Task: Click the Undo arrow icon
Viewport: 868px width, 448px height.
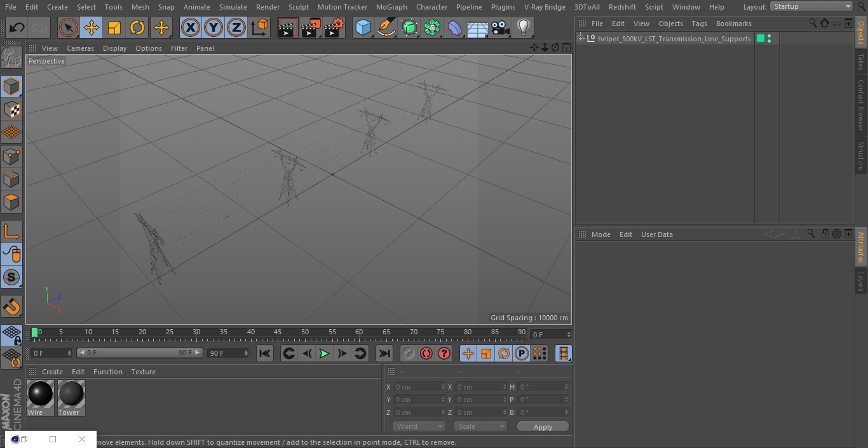Action: [x=17, y=28]
